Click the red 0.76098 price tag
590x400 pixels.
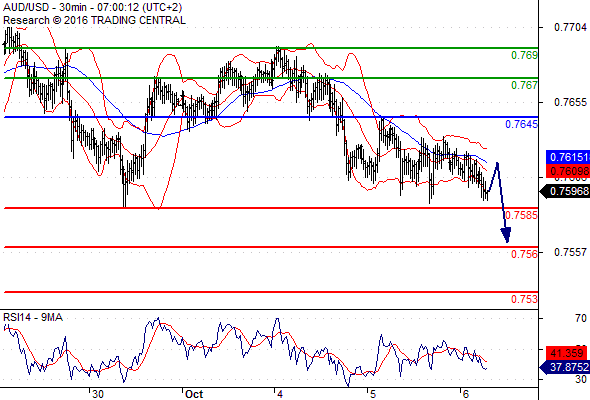[568, 171]
